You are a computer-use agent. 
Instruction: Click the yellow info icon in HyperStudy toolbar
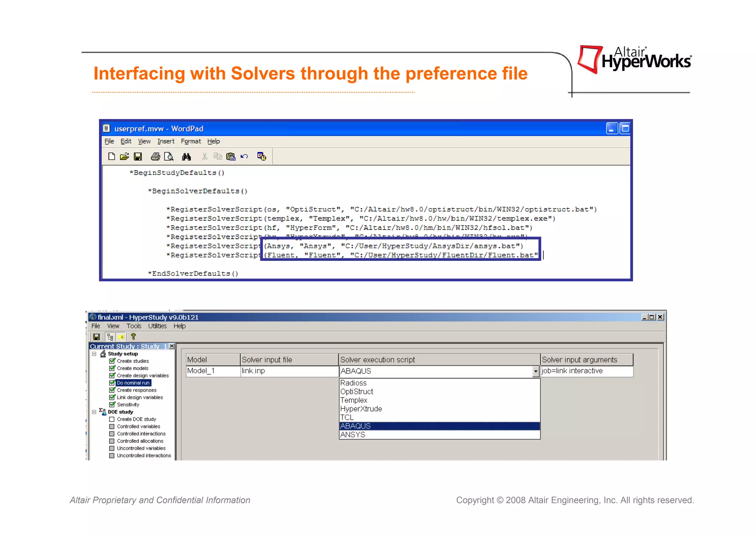click(121, 337)
